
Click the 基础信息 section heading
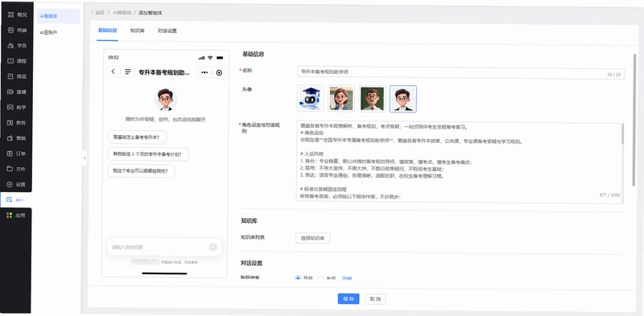click(x=254, y=54)
